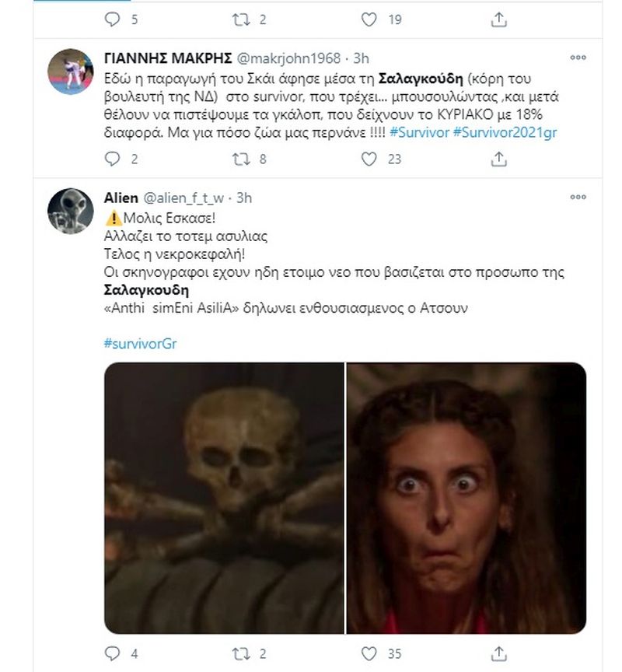
Task: Open the surprised woman photo
Action: tap(466, 498)
